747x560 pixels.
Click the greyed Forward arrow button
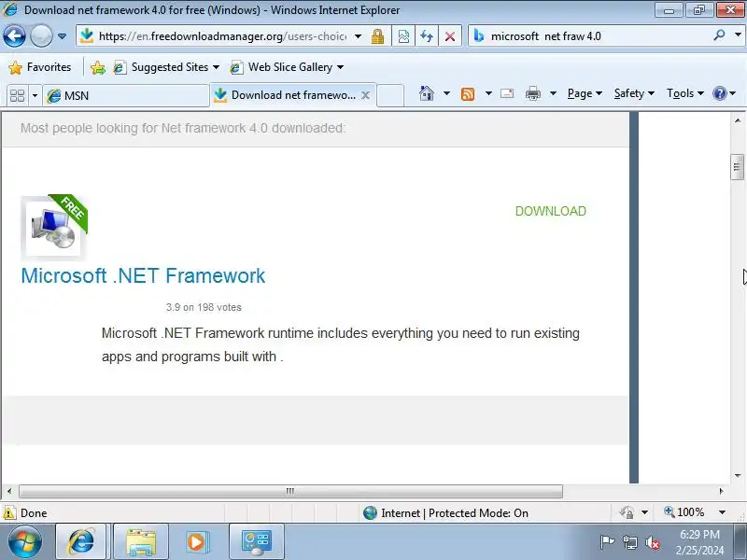(41, 36)
